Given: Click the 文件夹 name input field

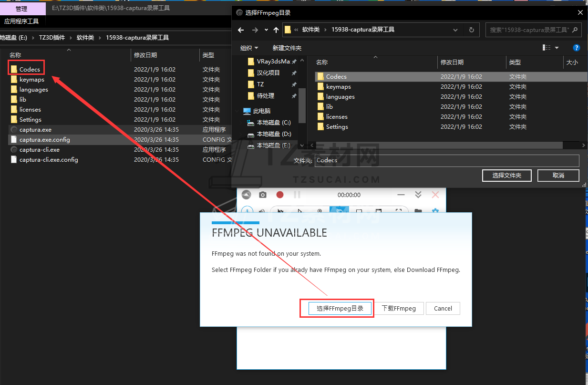Looking at the screenshot, I should point(447,160).
